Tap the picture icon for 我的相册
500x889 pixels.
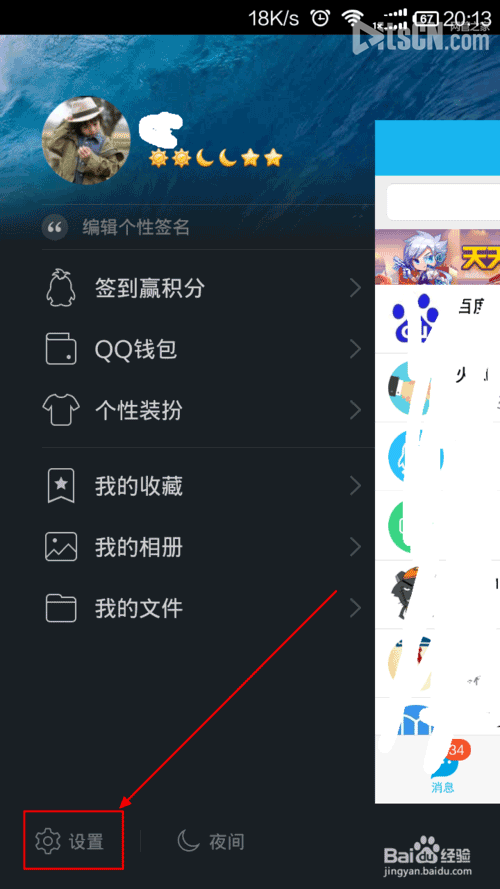61,547
